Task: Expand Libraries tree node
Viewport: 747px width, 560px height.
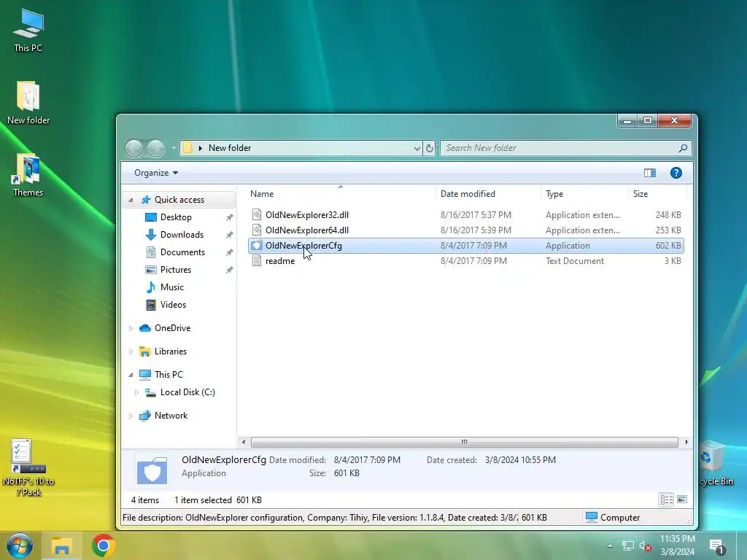Action: 131,351
